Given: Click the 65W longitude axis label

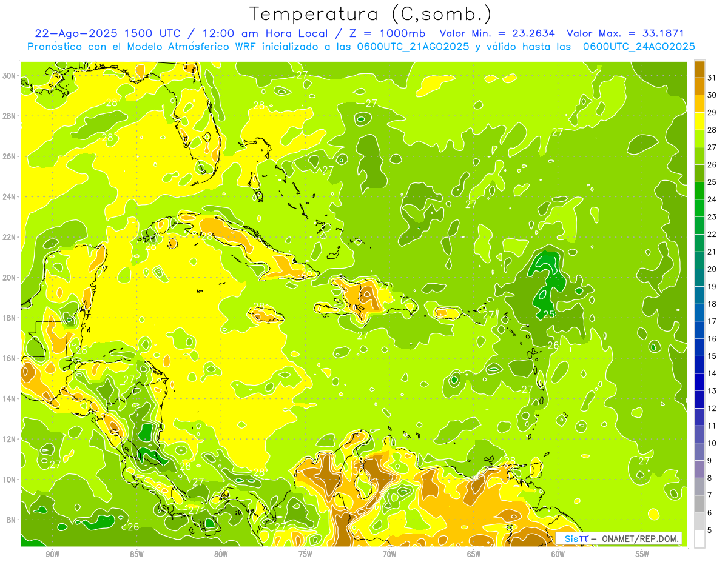Looking at the screenshot, I should 474,554.
